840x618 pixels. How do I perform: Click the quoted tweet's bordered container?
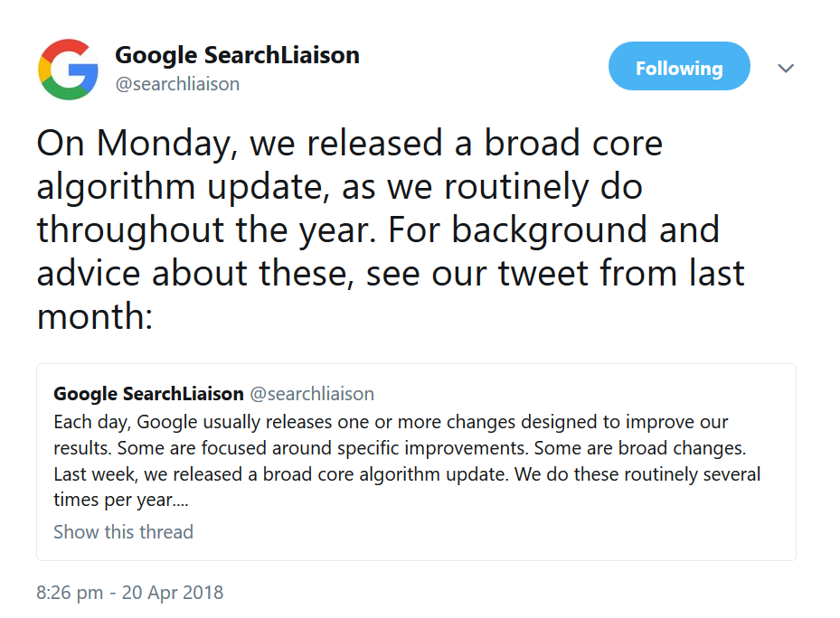tap(416, 461)
